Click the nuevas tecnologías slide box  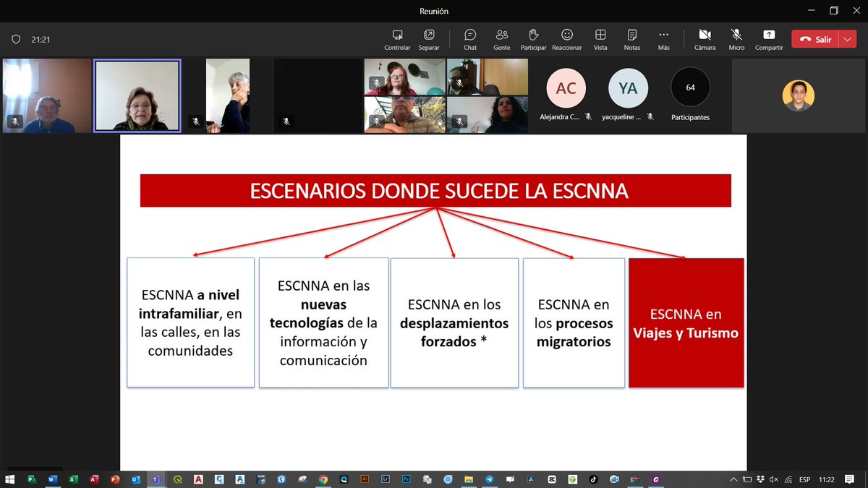tap(323, 322)
